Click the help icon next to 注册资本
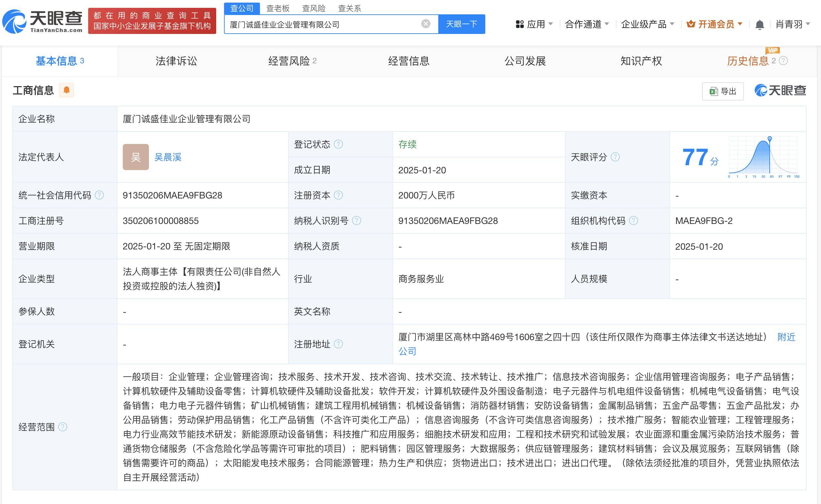821x504 pixels. pos(338,195)
